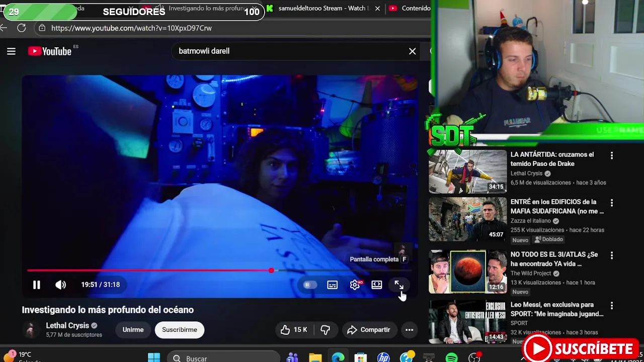Open Spotify from the taskbar
Image resolution: width=644 pixels, height=362 pixels.
452,357
